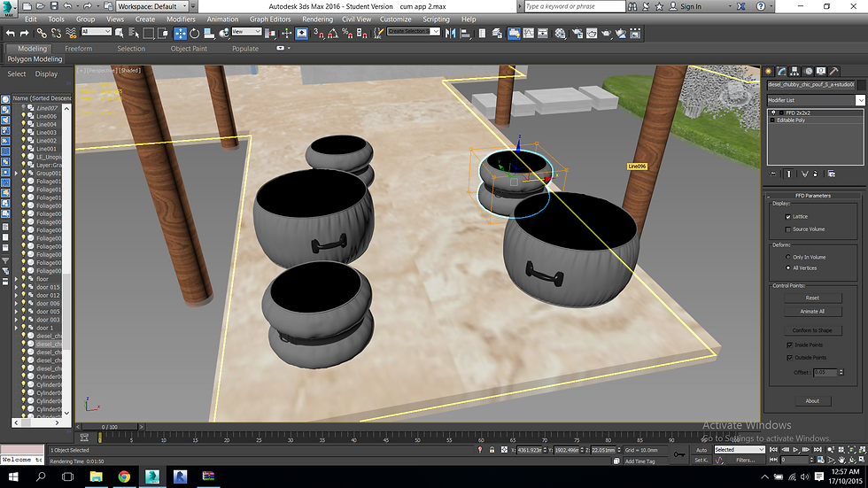Select Only In Volume radio button
This screenshot has height=488, width=868.
pyautogui.click(x=787, y=257)
